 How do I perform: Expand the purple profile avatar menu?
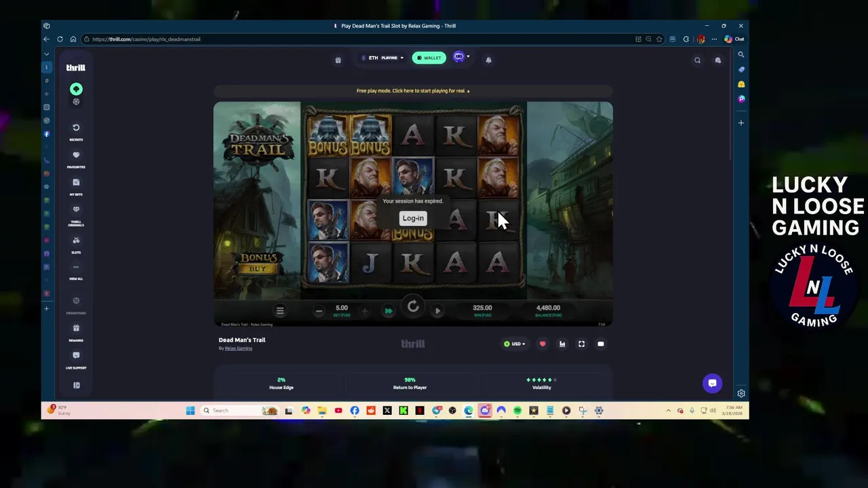pyautogui.click(x=460, y=58)
